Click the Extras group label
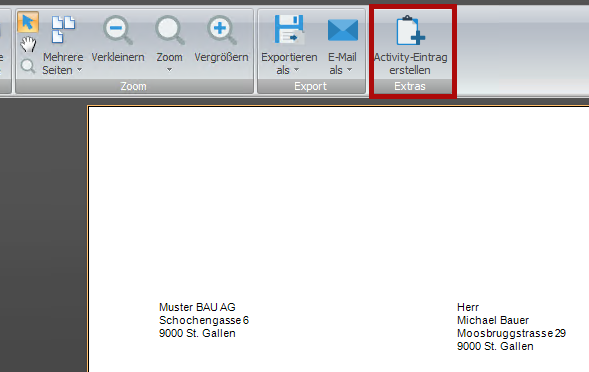Viewport: 589px width, 372px height. click(410, 86)
